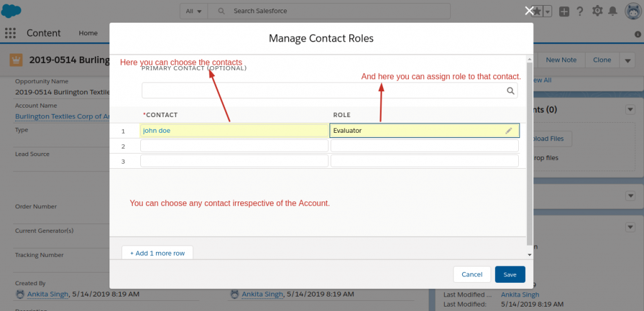Screen dimensions: 644x311
Task: Click the favorites star icon
Action: point(538,11)
